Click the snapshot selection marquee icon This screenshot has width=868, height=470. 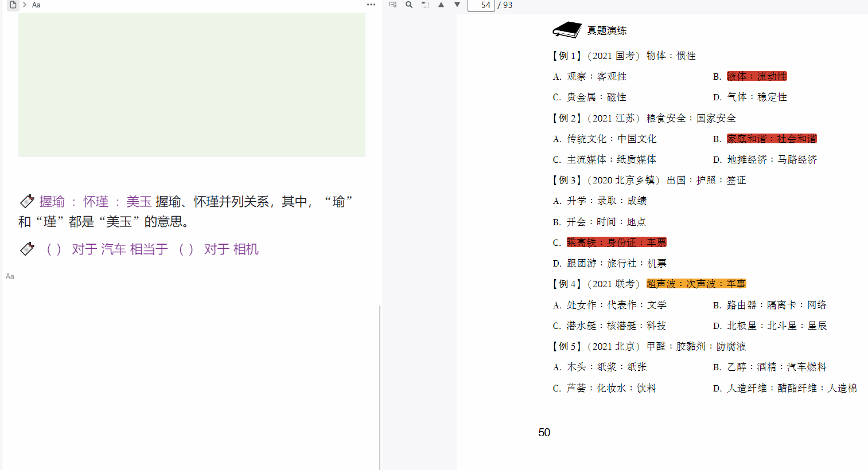pyautogui.click(x=425, y=5)
